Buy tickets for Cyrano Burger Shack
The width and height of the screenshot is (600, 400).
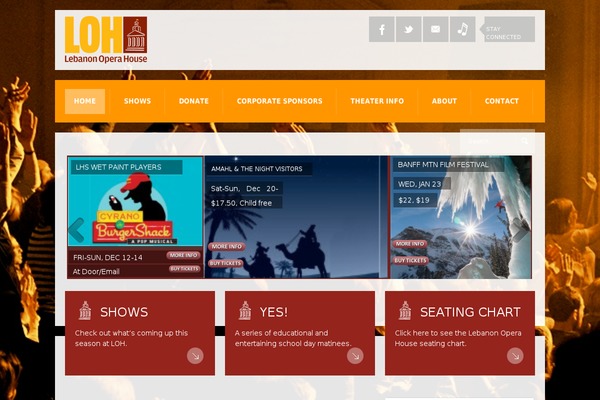[x=184, y=269]
